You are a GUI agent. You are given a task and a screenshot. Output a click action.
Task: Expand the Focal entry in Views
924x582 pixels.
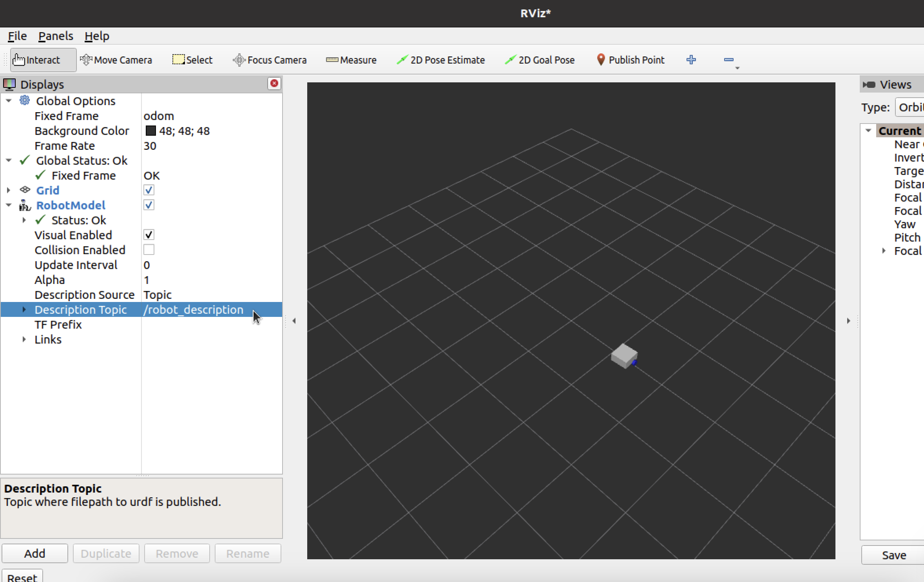click(x=884, y=251)
